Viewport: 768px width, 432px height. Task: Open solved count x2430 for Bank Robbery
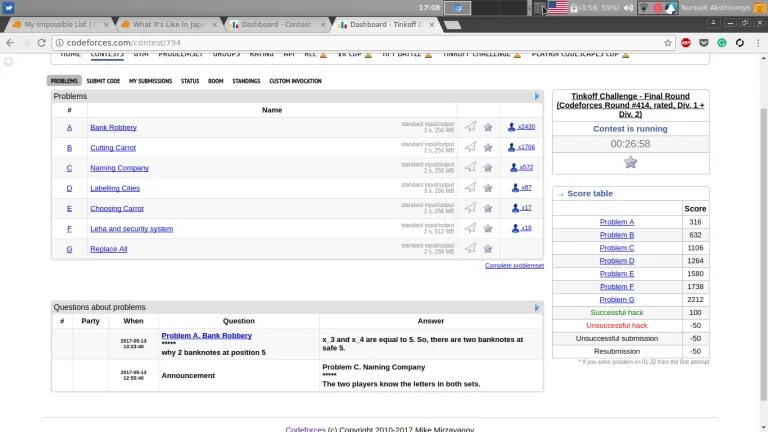pos(522,127)
